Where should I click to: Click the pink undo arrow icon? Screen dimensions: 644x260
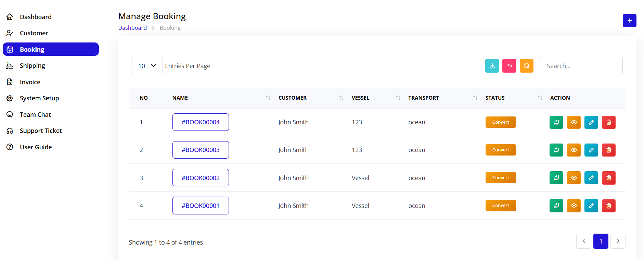[x=509, y=66]
